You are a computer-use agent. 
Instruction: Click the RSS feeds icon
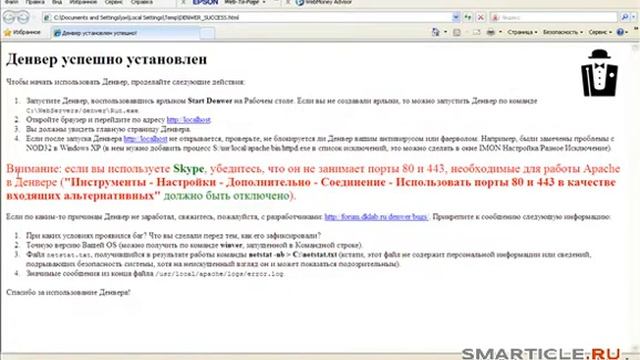coord(457,32)
